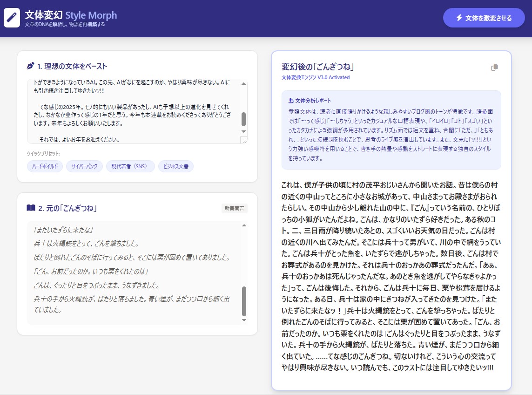Click the 文体分析レポート heading icon
This screenshot has width=532, height=395.
coord(291,101)
